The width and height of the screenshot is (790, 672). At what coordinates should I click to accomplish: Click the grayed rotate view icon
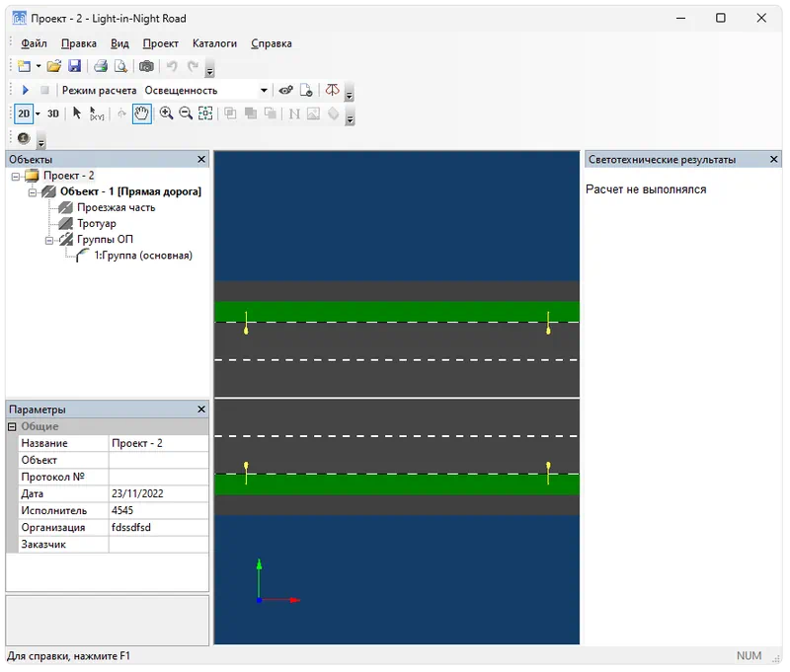pyautogui.click(x=121, y=113)
